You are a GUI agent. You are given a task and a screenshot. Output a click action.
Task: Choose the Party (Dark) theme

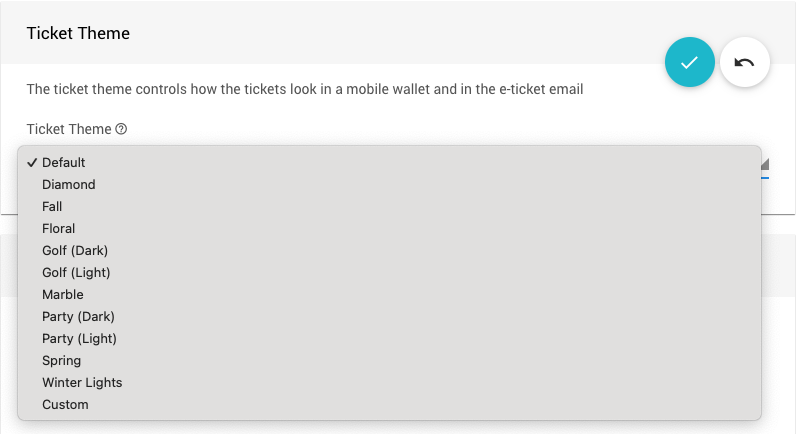pos(78,316)
